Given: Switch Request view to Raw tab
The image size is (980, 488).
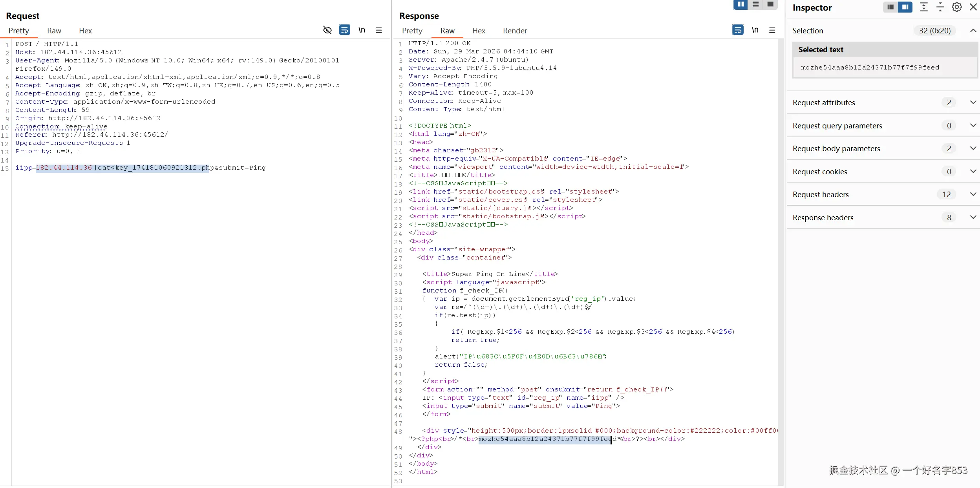Looking at the screenshot, I should pos(54,31).
